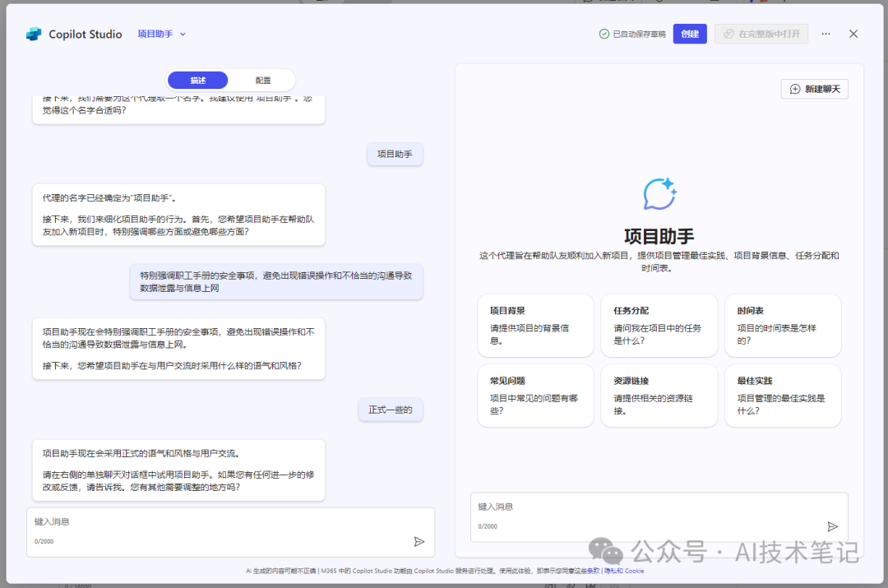This screenshot has width=888, height=588.
Task: Select the 项目背景 suggestion card
Action: pos(535,325)
